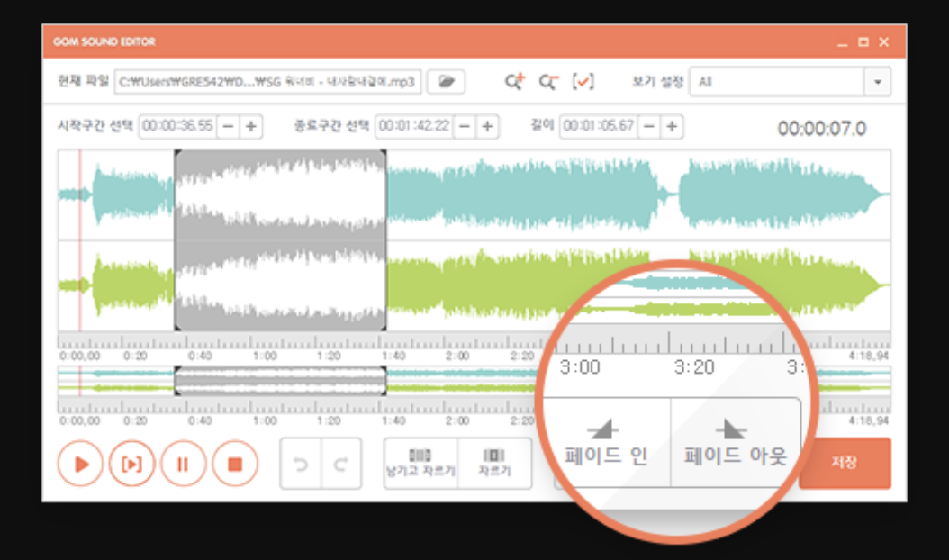This screenshot has width=949, height=560.
Task: Play the audio file
Action: click(79, 464)
